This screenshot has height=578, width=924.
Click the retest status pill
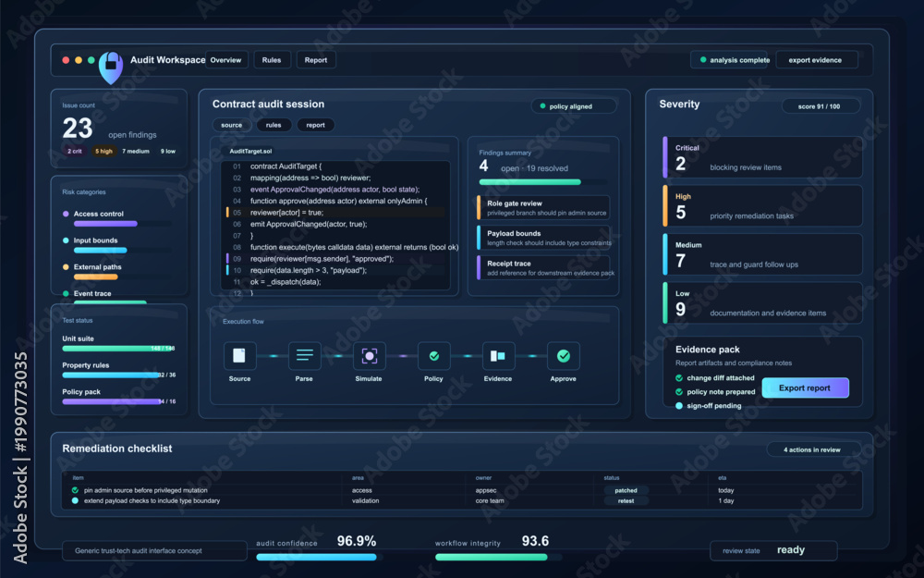[626, 501]
